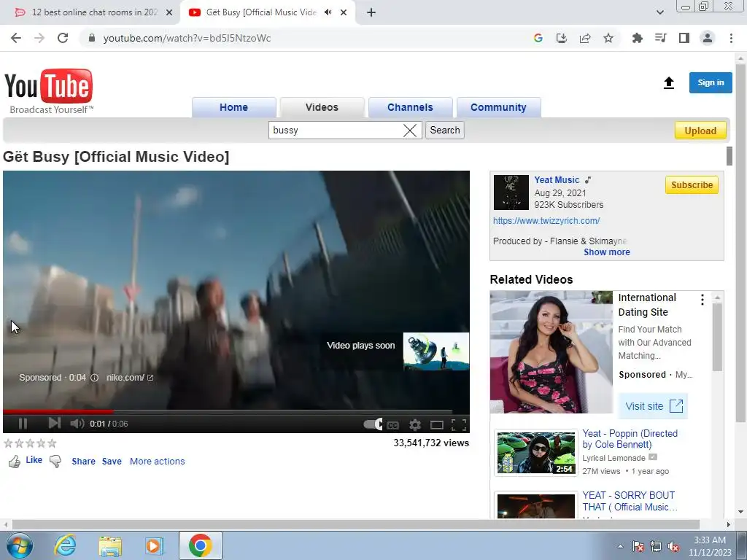
Task: Rate video with the first star
Action: pyautogui.click(x=8, y=443)
